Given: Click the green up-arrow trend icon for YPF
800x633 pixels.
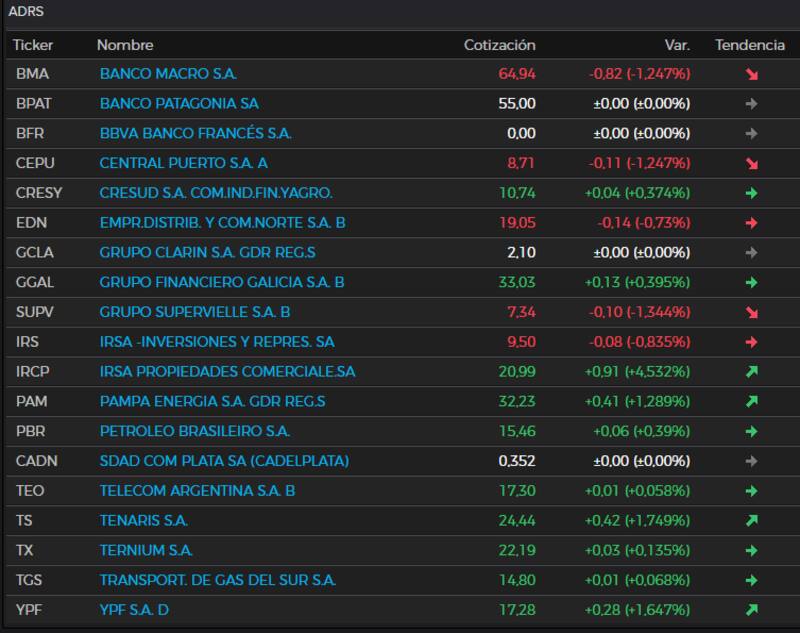Looking at the screenshot, I should pos(751,610).
